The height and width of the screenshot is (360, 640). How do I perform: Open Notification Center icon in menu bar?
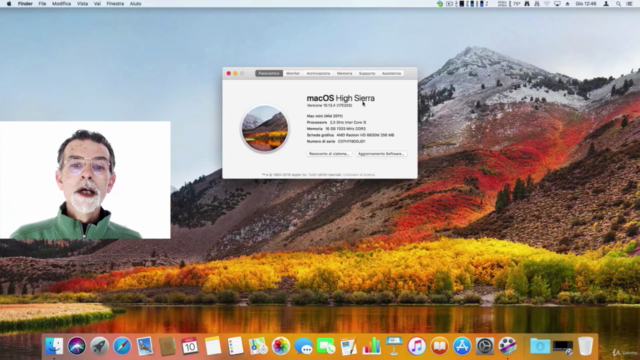coord(630,4)
